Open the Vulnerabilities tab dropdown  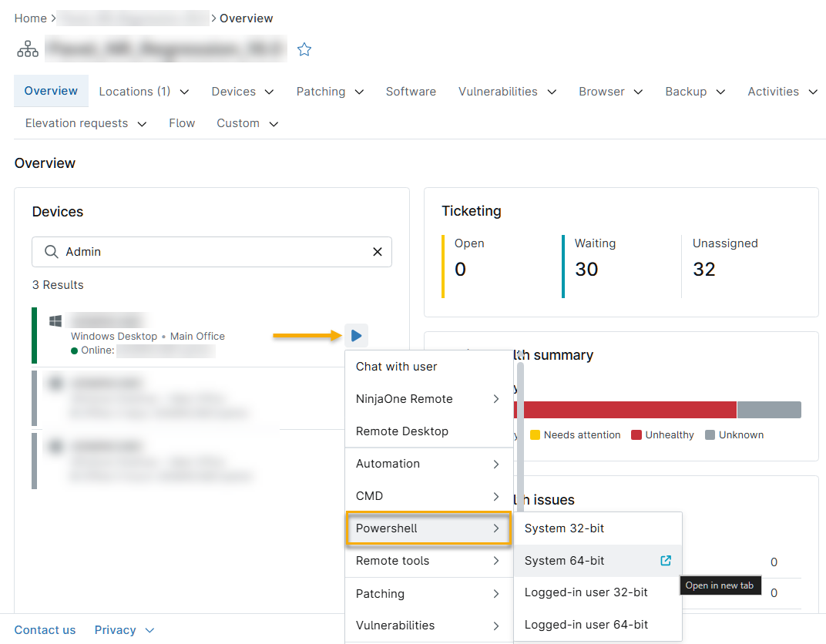coord(507,92)
